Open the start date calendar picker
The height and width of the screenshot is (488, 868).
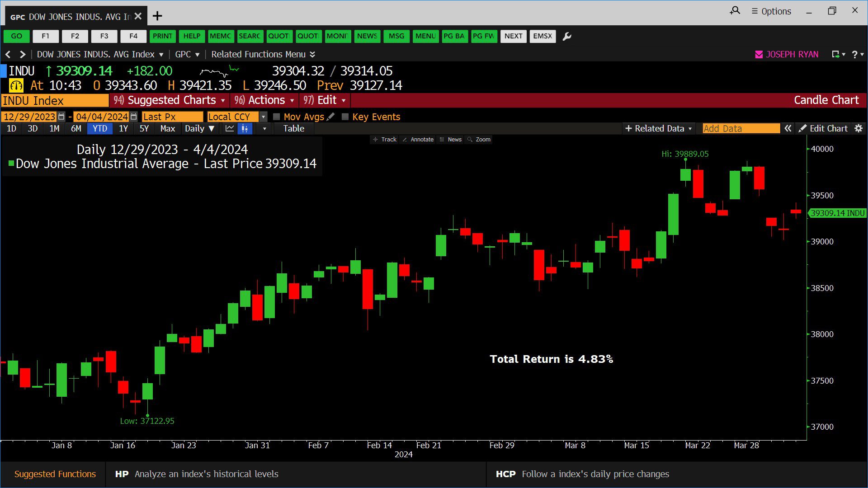[x=61, y=117]
